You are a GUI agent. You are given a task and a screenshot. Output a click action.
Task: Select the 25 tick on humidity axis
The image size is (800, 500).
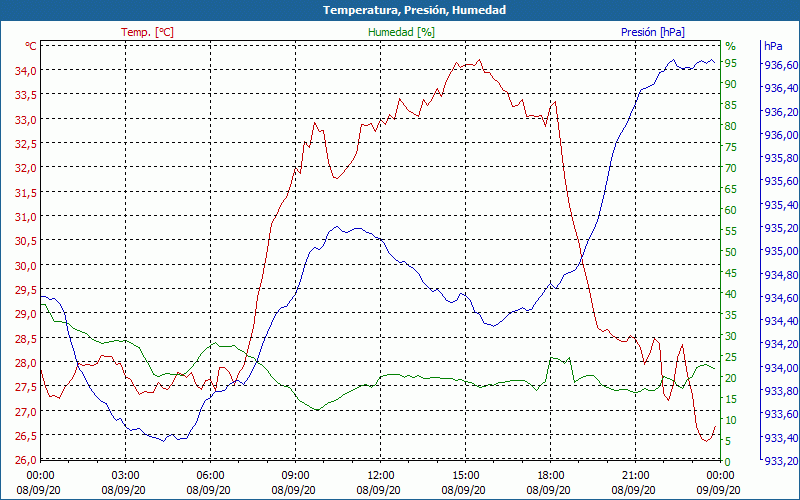pos(731,357)
